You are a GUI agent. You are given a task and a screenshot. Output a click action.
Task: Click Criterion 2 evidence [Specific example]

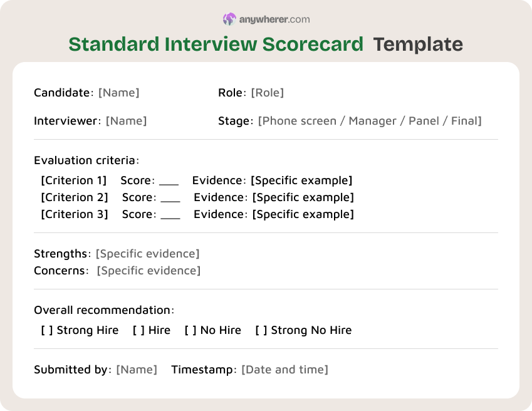tap(303, 197)
